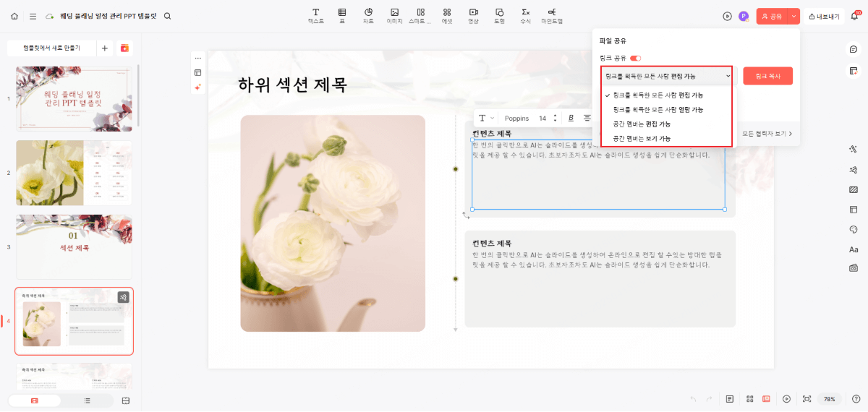The height and width of the screenshot is (412, 868).
Task: Click the cloud sync icon
Action: pos(50,16)
